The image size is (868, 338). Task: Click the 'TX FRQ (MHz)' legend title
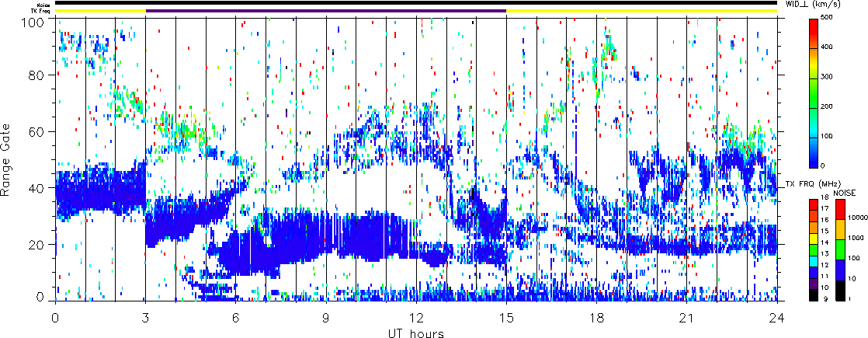813,183
